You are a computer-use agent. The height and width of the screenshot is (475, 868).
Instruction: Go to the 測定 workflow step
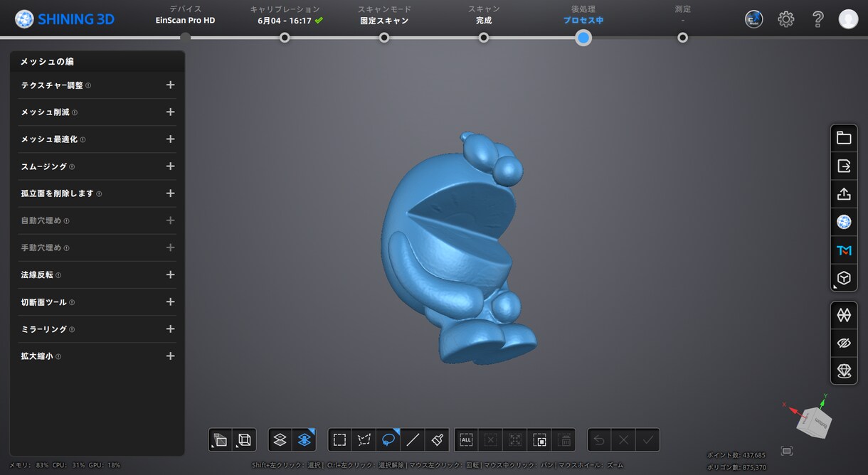pyautogui.click(x=683, y=37)
